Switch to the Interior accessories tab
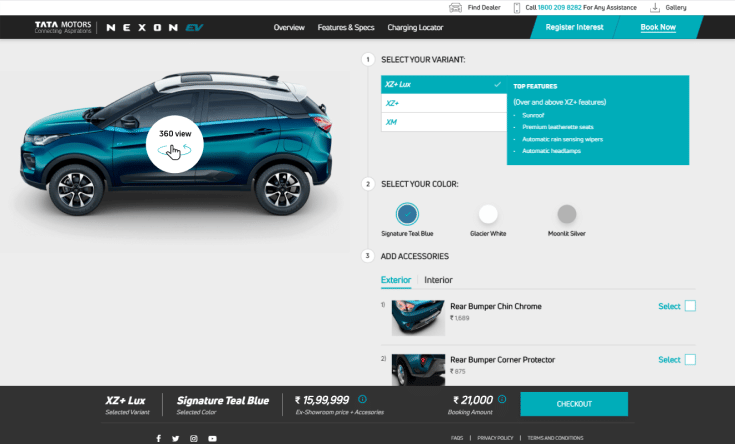The width and height of the screenshot is (735, 444). pos(438,280)
